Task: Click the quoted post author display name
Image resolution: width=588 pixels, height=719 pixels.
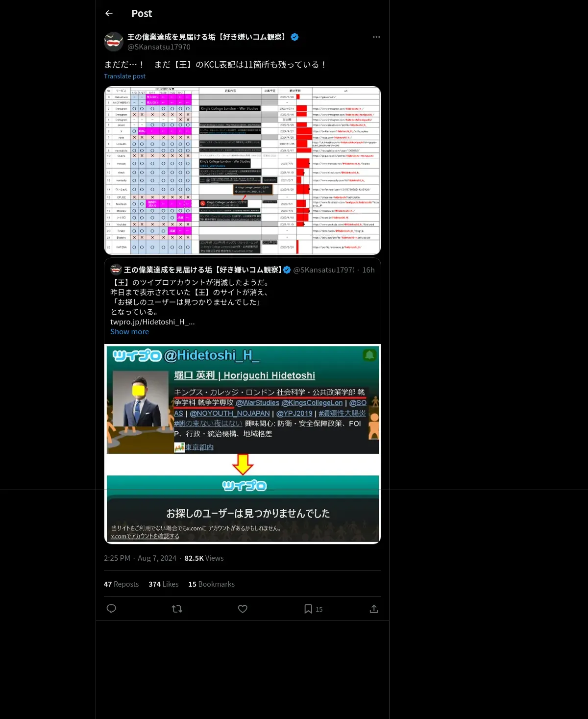Action: (202, 270)
